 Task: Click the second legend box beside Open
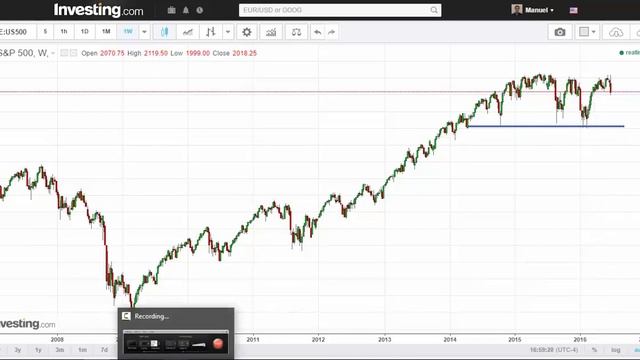pyautogui.click(x=73, y=53)
